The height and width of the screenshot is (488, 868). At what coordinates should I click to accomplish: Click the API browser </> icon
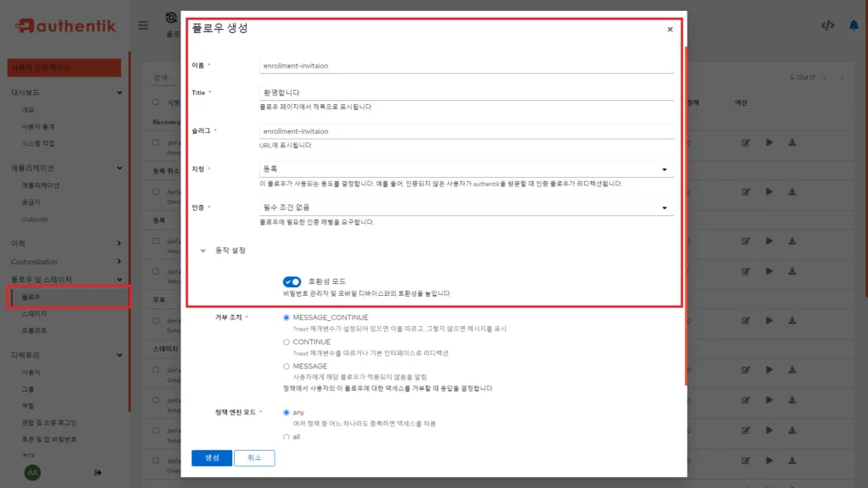[828, 26]
